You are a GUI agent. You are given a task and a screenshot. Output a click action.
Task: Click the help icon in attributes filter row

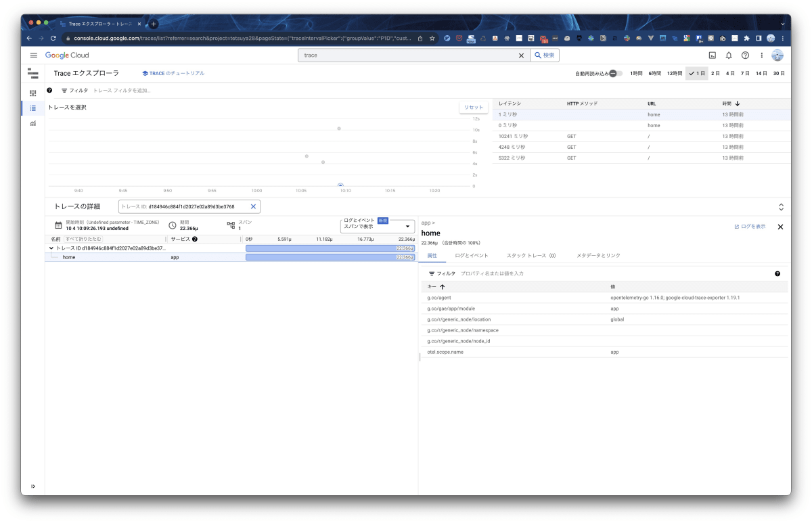pyautogui.click(x=777, y=273)
